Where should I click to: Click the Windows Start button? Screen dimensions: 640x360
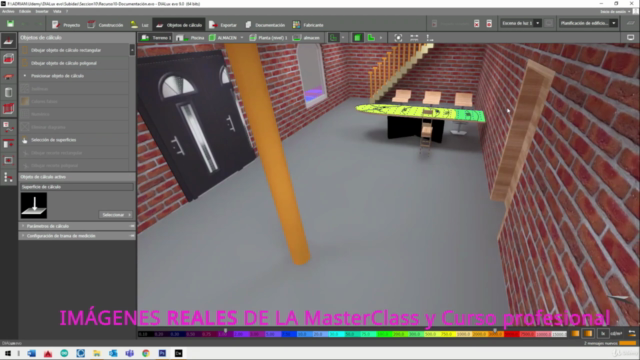point(8,353)
